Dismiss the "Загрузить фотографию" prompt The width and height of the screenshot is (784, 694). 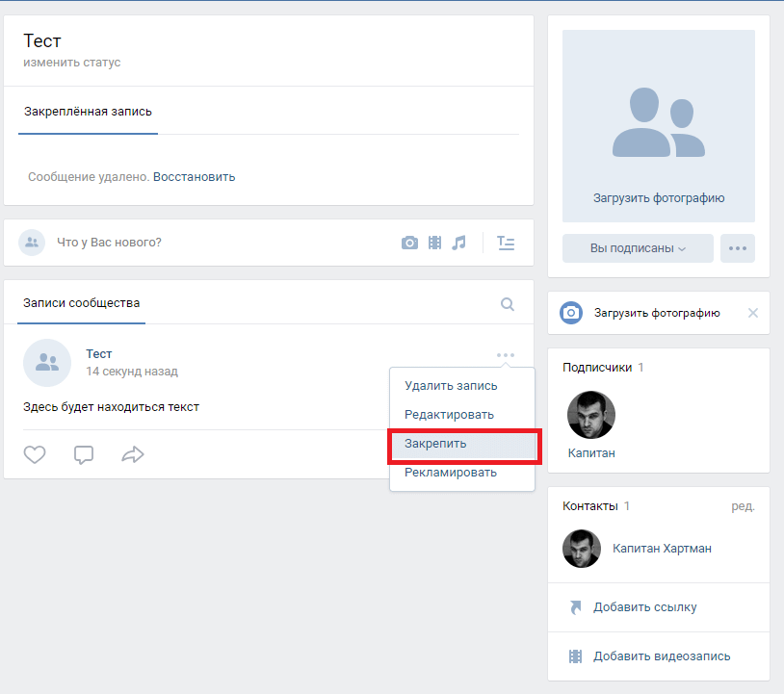coord(753,313)
